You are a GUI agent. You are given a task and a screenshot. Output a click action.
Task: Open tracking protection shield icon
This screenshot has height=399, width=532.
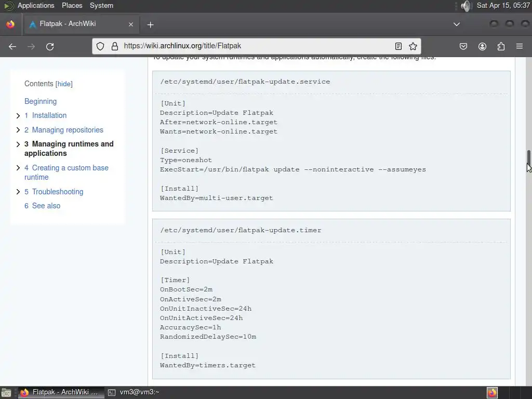(100, 46)
